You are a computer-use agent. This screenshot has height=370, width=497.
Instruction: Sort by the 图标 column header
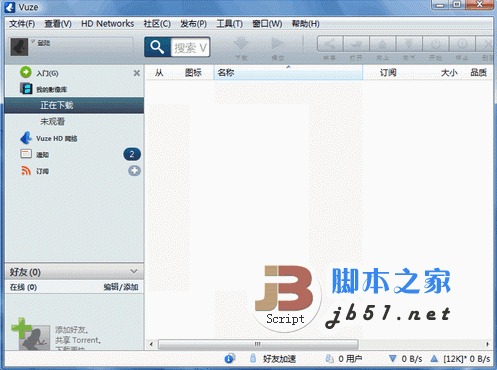[x=193, y=72]
